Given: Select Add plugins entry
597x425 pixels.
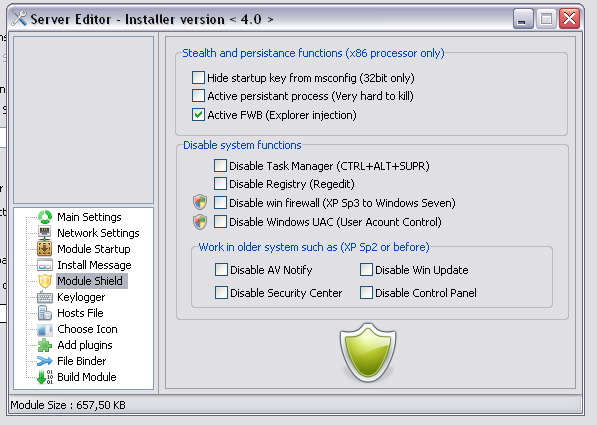Looking at the screenshot, I should (x=85, y=345).
